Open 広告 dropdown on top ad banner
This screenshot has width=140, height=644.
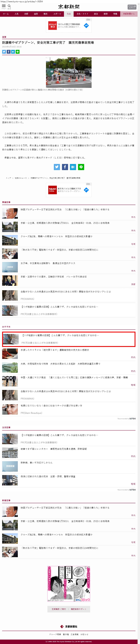(89, 20)
